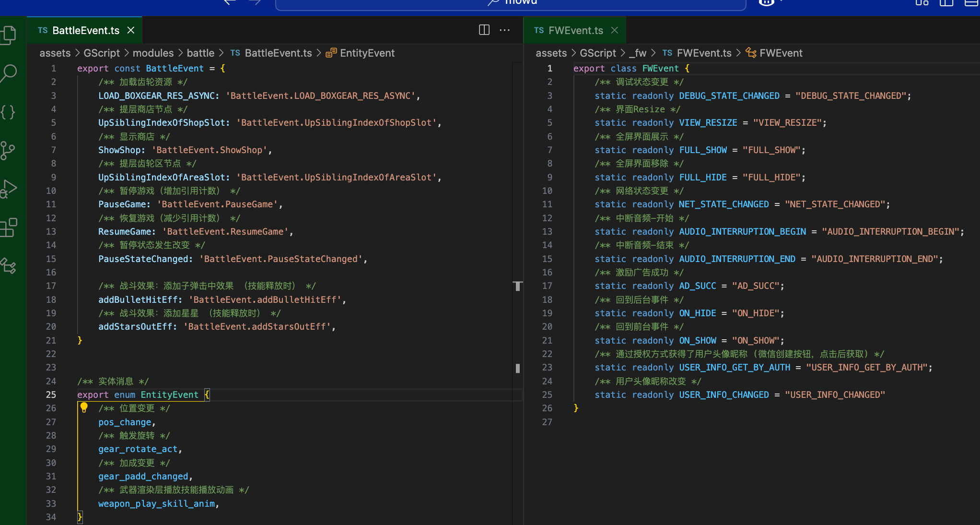The image size is (980, 525).
Task: Expand the EntityEvent breadcrumb symbol
Action: (x=367, y=53)
